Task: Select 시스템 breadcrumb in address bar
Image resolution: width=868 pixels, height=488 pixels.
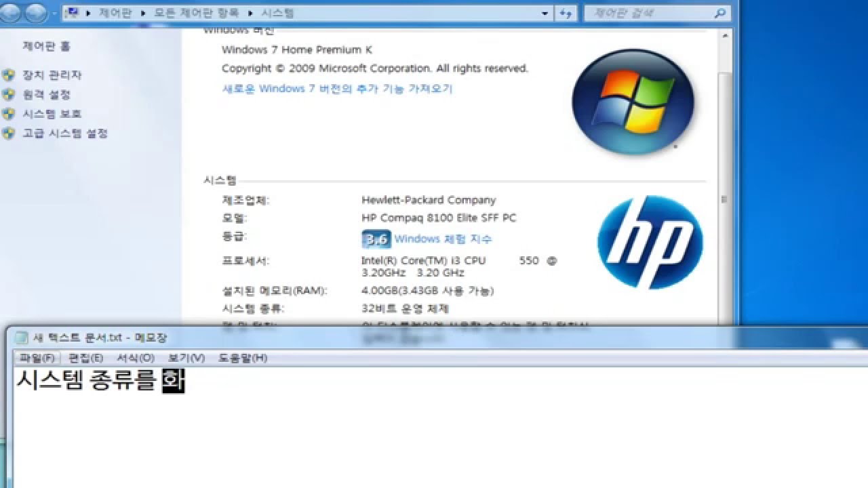Action: pyautogui.click(x=277, y=13)
